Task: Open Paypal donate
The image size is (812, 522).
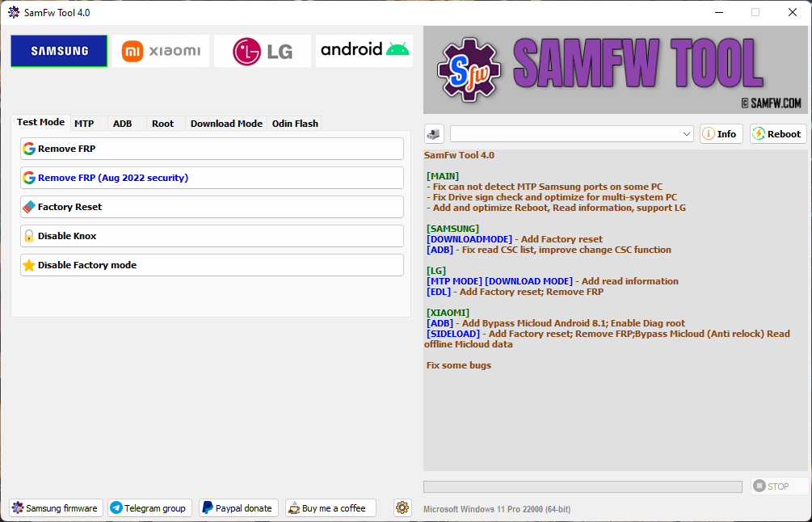Action: [x=238, y=508]
